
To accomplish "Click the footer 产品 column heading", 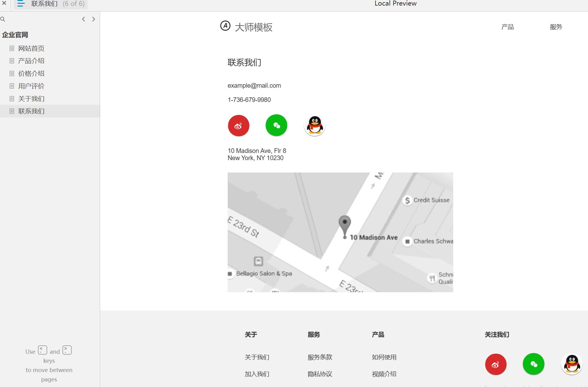I will pos(378,335).
